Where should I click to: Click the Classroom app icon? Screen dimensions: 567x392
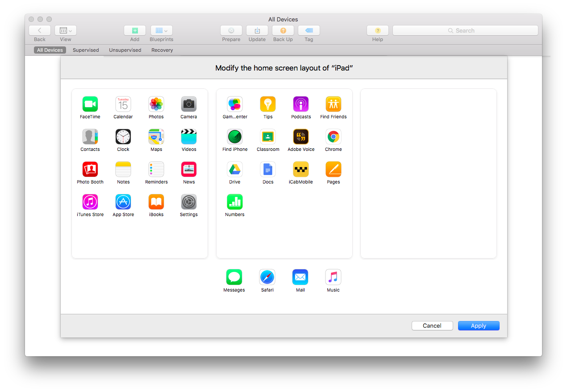(x=268, y=137)
